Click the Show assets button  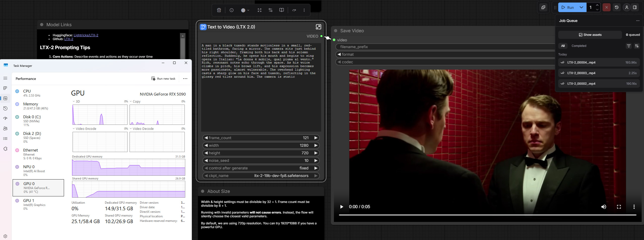[x=590, y=35]
